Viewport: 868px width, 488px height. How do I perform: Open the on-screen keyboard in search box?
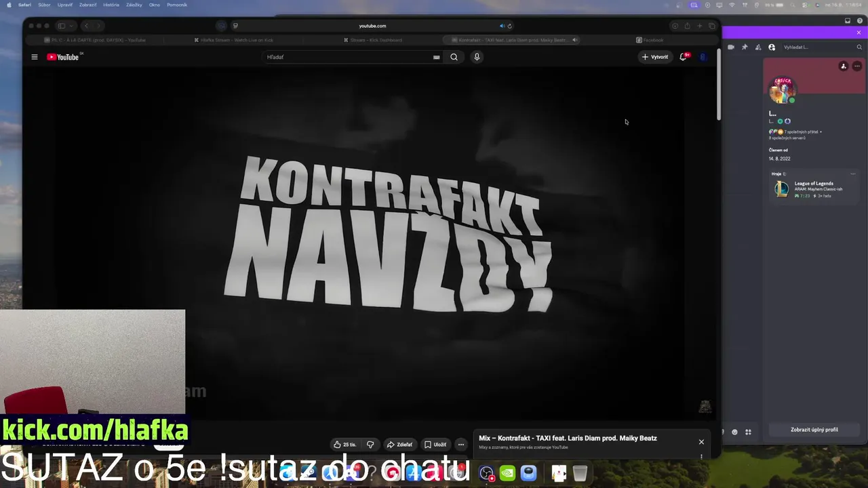click(436, 57)
